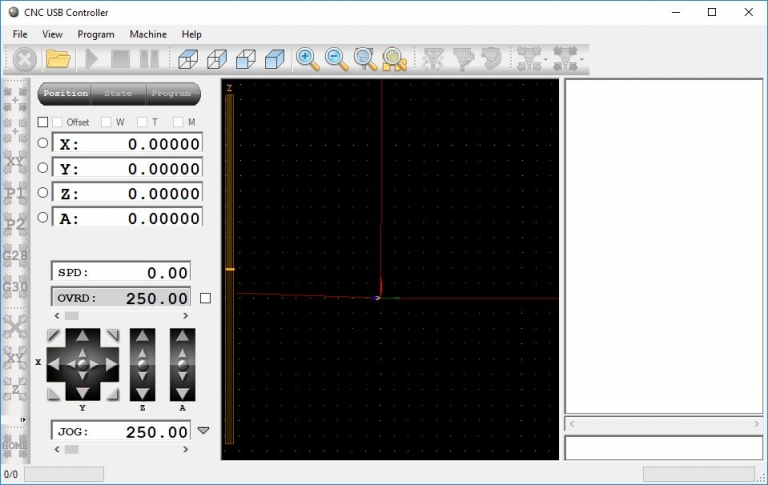
Task: Jog X axis right with large right arrow
Action: [x=111, y=364]
